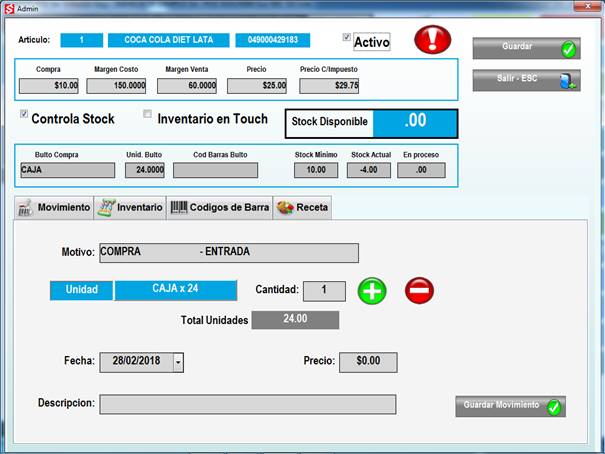Open the Codigos de Barra tab
The height and width of the screenshot is (454, 605).
pos(220,208)
